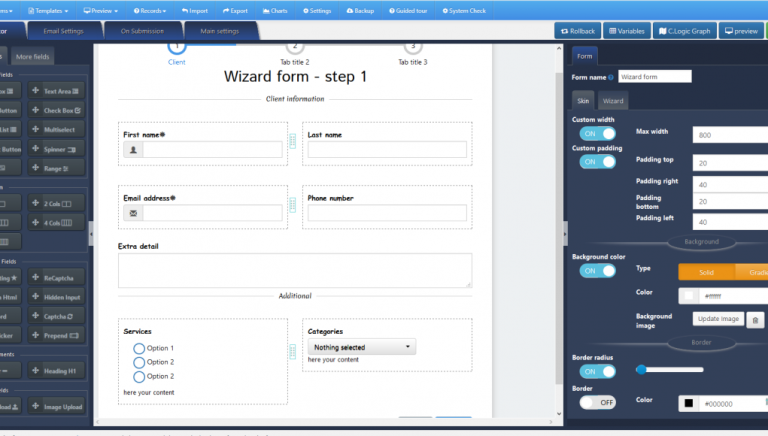Switch to the On Submission tab
Viewport: 768px width, 436px height.
click(142, 31)
